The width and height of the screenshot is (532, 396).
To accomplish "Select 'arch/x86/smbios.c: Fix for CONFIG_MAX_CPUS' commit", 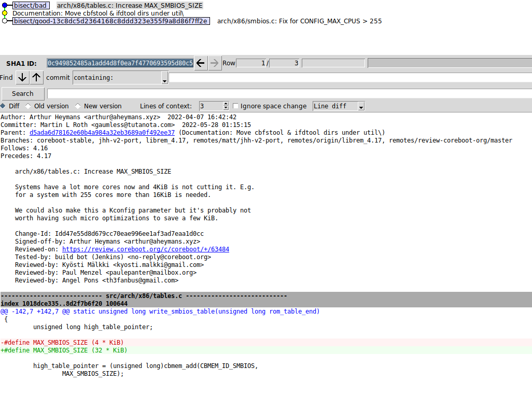I will pos(299,21).
